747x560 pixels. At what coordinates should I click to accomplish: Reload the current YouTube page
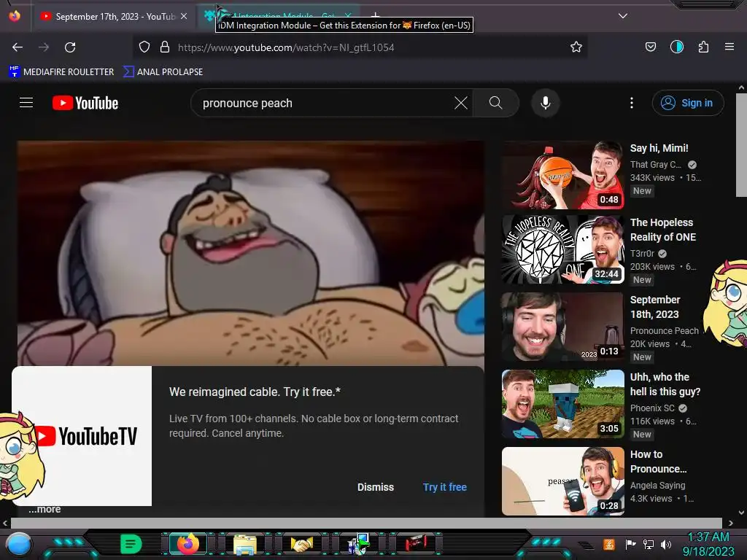70,47
